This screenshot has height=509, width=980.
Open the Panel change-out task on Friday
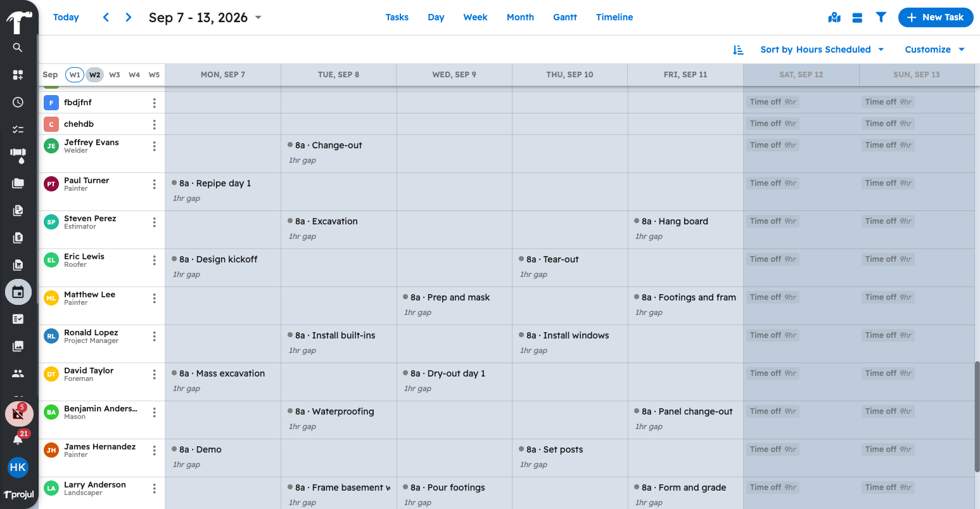pyautogui.click(x=684, y=411)
